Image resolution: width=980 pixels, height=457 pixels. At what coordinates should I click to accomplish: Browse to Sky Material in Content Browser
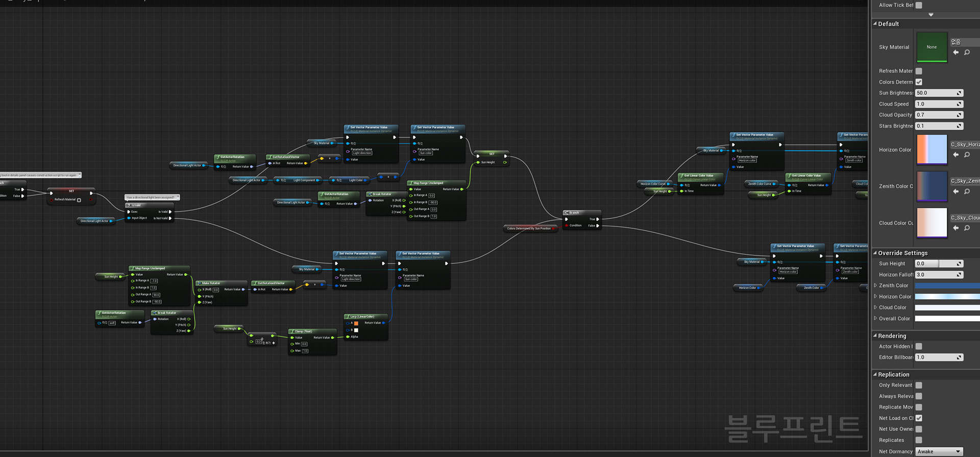pyautogui.click(x=967, y=53)
